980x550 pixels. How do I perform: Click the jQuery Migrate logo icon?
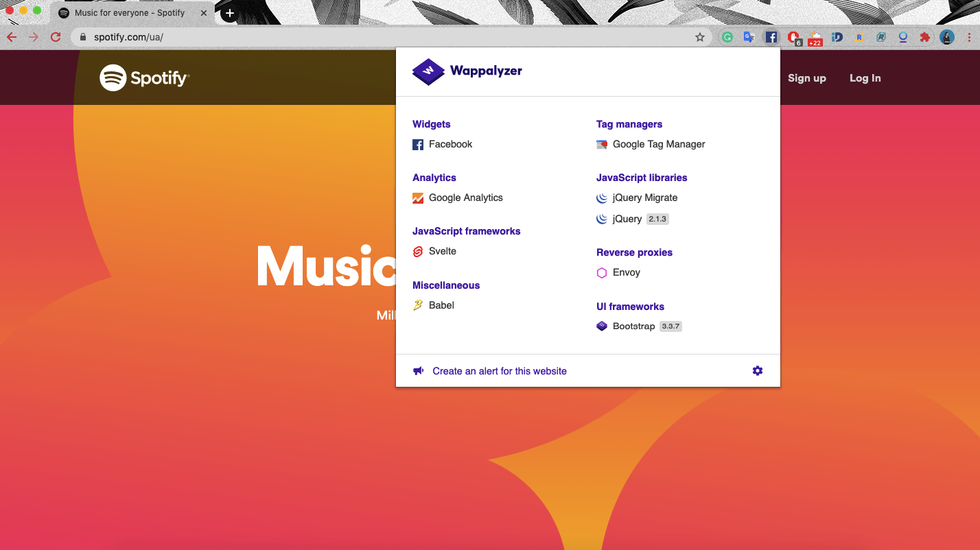(x=602, y=198)
